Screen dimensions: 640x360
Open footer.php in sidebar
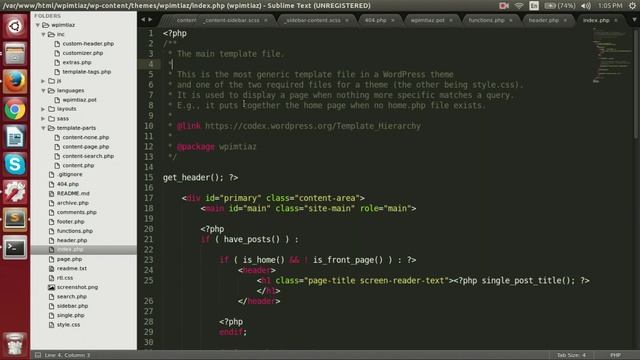click(x=70, y=222)
